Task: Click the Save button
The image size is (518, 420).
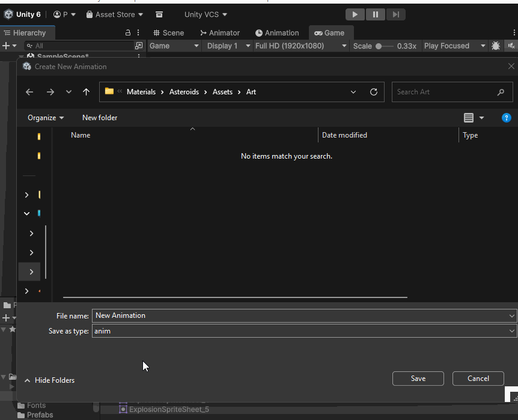Action: 418,379
